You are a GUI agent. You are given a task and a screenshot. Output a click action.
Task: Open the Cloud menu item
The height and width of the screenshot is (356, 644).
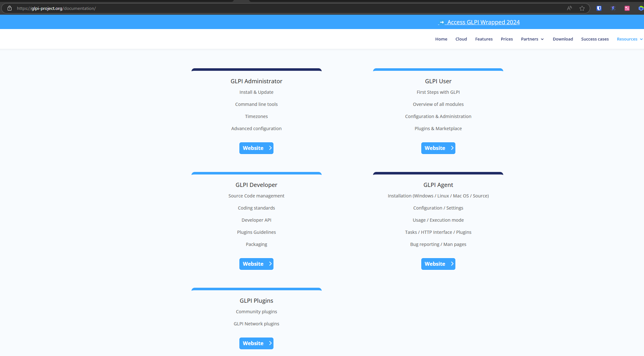pos(461,39)
